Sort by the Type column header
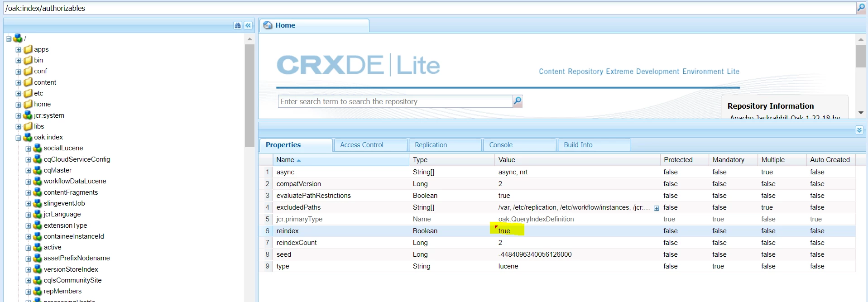The width and height of the screenshot is (868, 302). tap(452, 160)
